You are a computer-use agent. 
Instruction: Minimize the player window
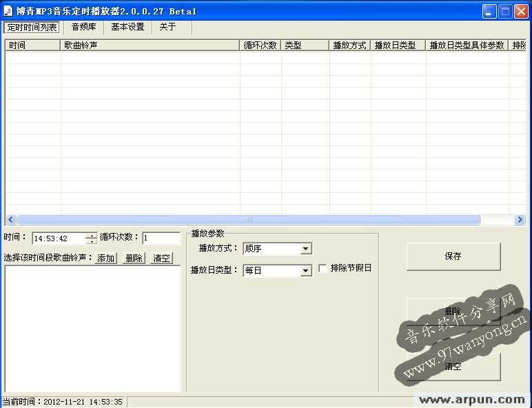489,11
